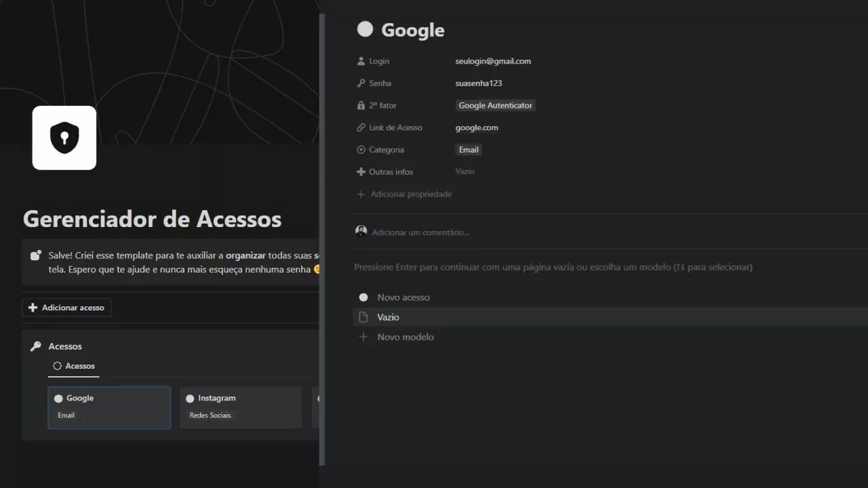This screenshot has width=868, height=488.
Task: Click the Outras infos plus icon
Action: click(x=361, y=172)
